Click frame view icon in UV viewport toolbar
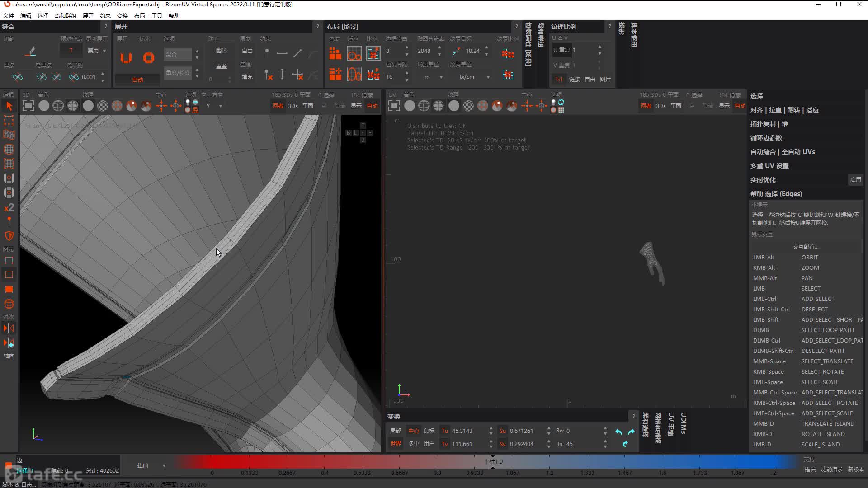The image size is (868, 488). (394, 106)
